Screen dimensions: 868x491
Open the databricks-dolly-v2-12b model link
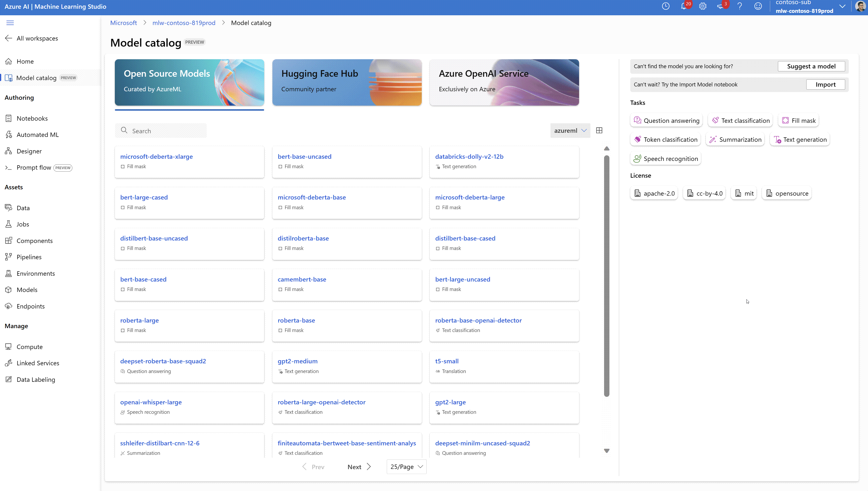[469, 157]
